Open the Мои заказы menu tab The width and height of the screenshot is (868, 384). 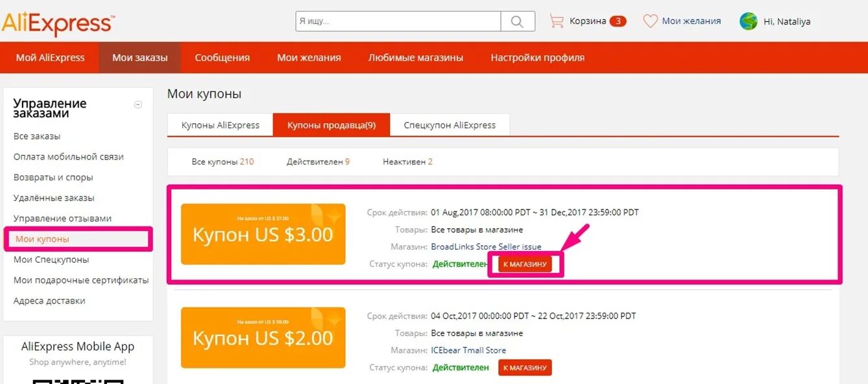pyautogui.click(x=140, y=58)
